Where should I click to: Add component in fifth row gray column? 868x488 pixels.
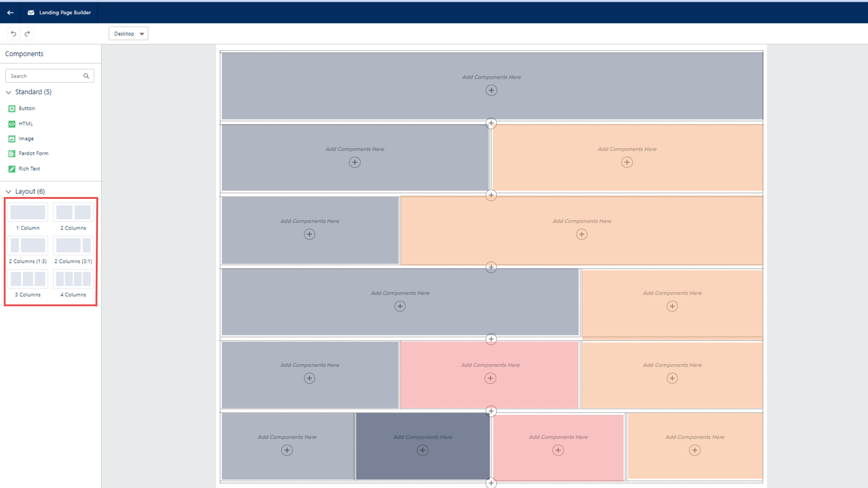310,378
